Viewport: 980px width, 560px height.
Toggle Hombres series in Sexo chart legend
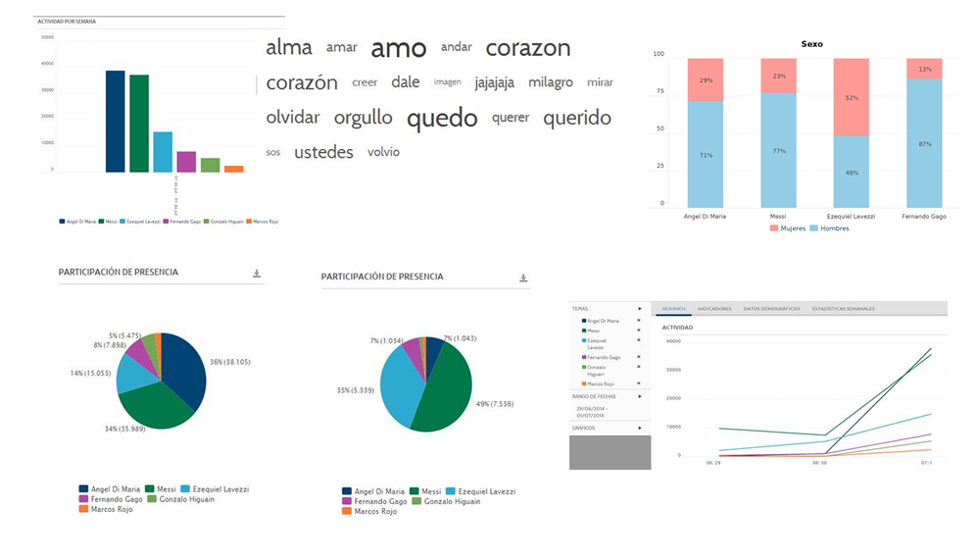[x=829, y=229]
